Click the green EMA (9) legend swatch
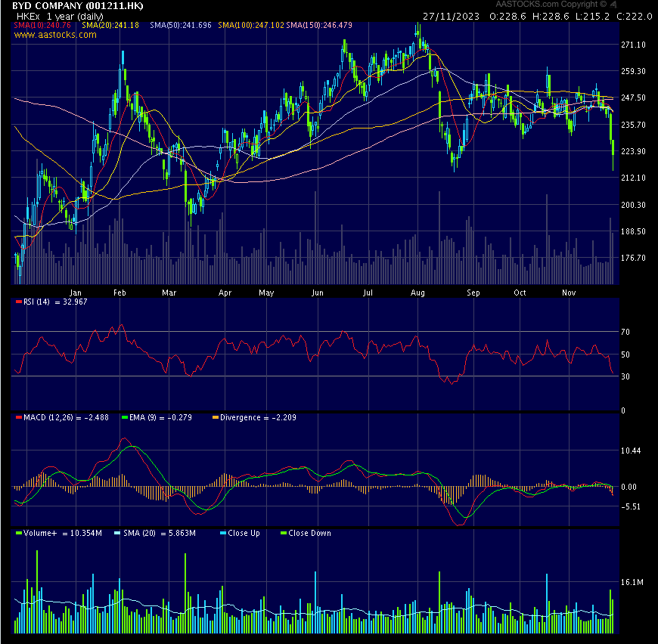Viewport: 658px width, 644px height. (125, 417)
